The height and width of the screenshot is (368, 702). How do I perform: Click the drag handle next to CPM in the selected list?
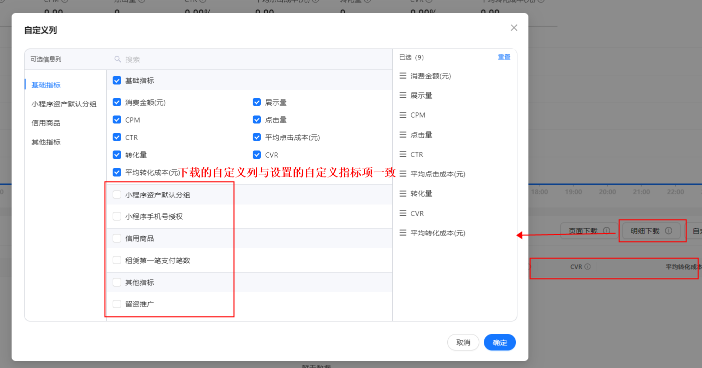[403, 115]
